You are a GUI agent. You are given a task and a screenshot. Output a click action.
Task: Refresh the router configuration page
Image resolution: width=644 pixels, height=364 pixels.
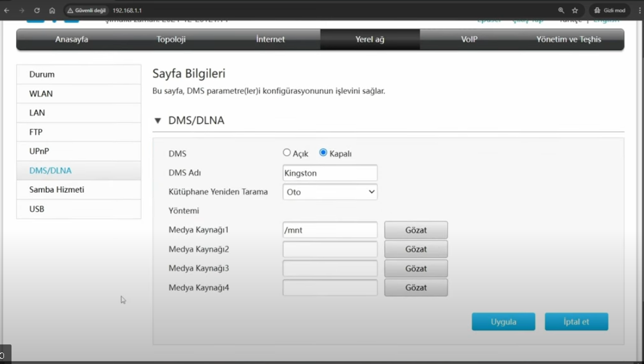[36, 10]
